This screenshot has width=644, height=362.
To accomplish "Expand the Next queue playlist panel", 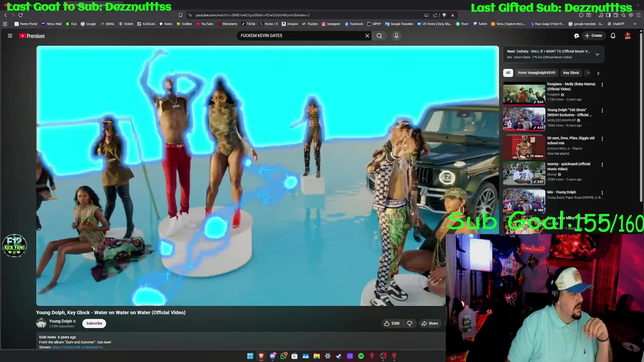I will point(597,54).
